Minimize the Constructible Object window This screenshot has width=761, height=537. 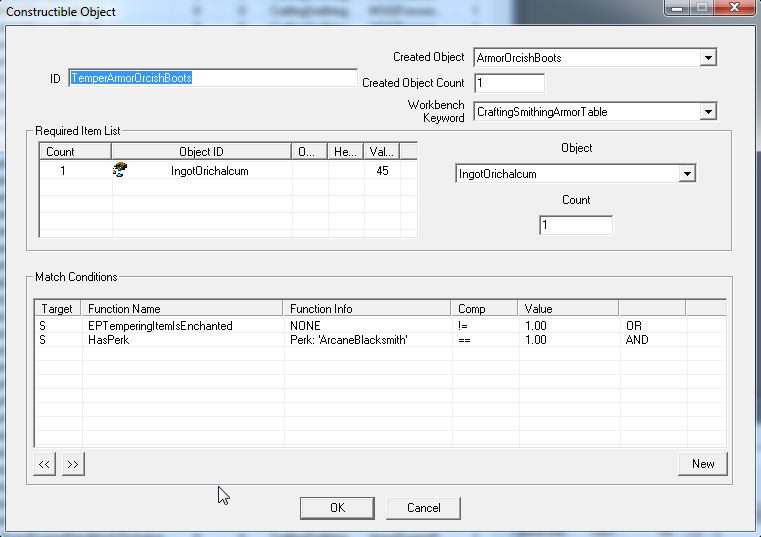click(x=677, y=7)
